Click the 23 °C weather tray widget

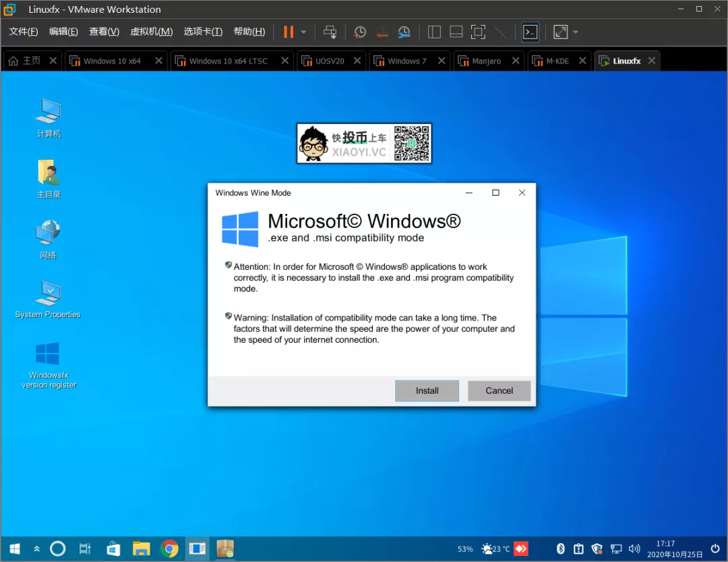(x=495, y=549)
